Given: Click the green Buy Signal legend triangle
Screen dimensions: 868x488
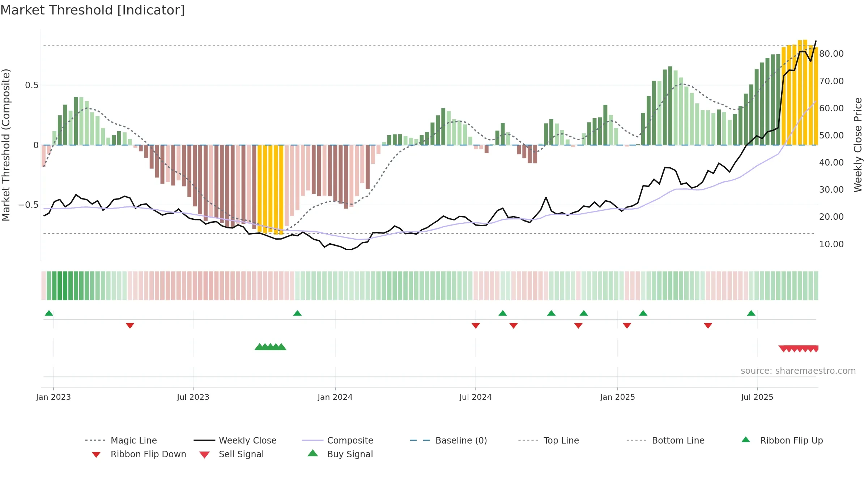Looking at the screenshot, I should coord(313,453).
